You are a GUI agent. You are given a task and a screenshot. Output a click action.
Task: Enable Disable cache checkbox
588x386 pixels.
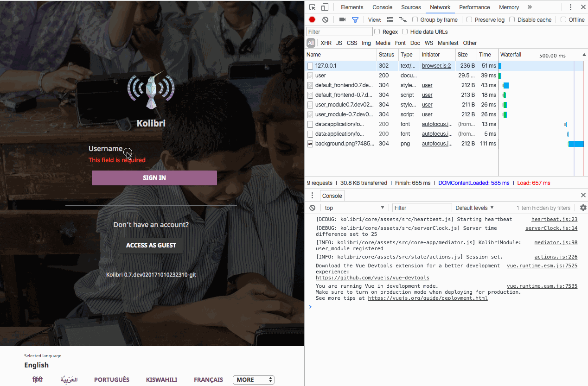[x=512, y=19]
